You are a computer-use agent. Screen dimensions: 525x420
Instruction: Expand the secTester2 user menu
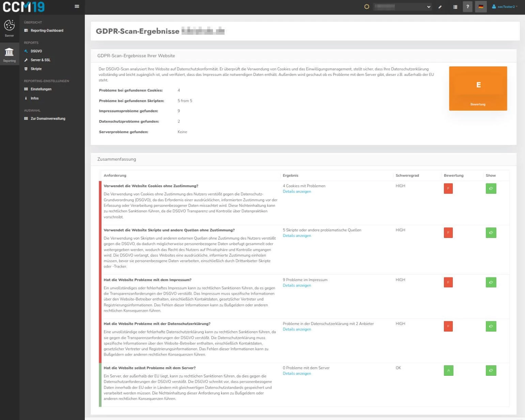pyautogui.click(x=505, y=7)
